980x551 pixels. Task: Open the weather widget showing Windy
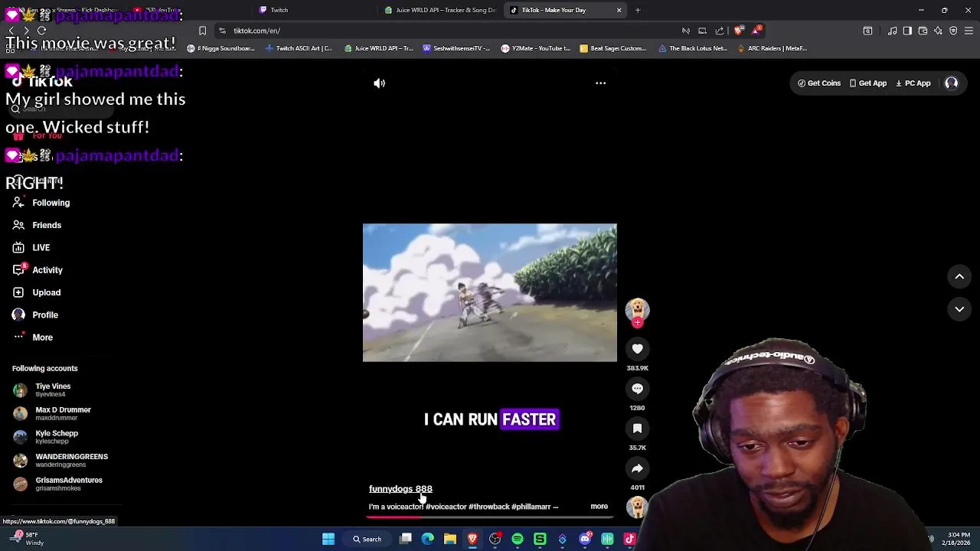click(x=26, y=539)
